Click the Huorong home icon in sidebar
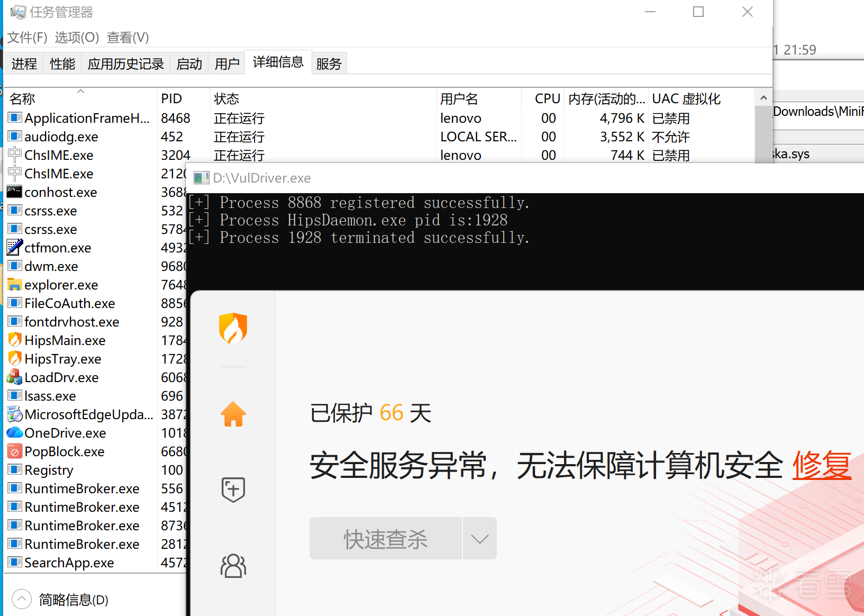Viewport: 864px width, 616px height. 233,414
